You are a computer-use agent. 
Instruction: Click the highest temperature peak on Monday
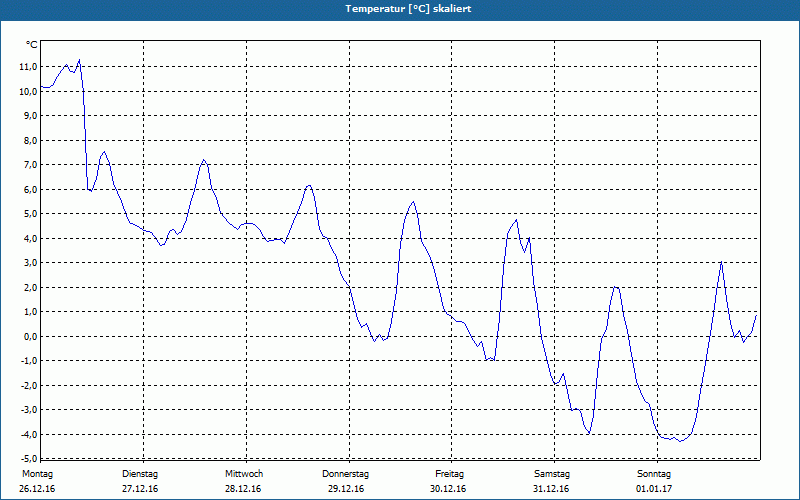click(x=79, y=60)
